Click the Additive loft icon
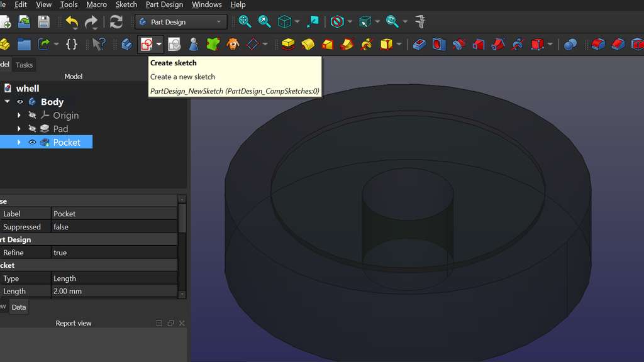The height and width of the screenshot is (362, 644). (x=327, y=44)
